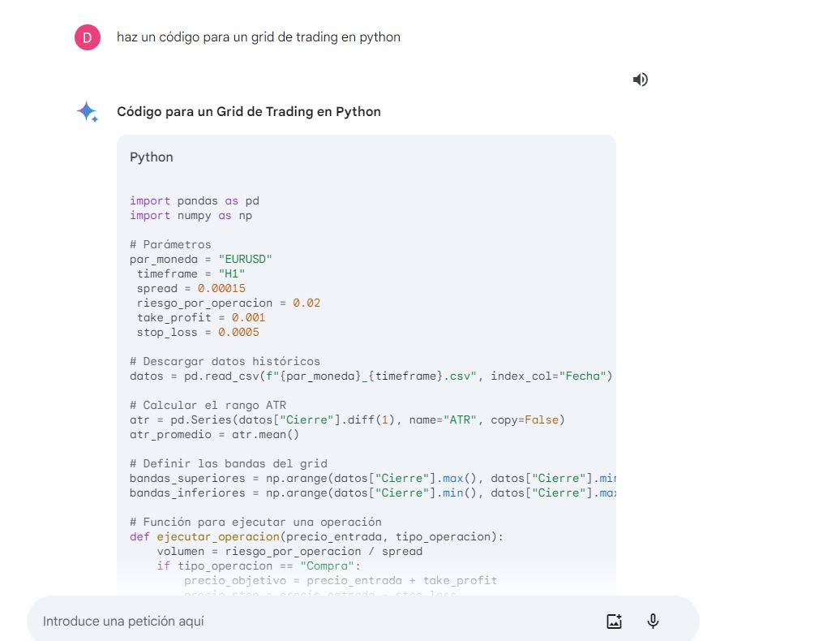Image resolution: width=840 pixels, height=641 pixels.
Task: Click the atr_promedio = atr.mean() line
Action: (x=215, y=434)
